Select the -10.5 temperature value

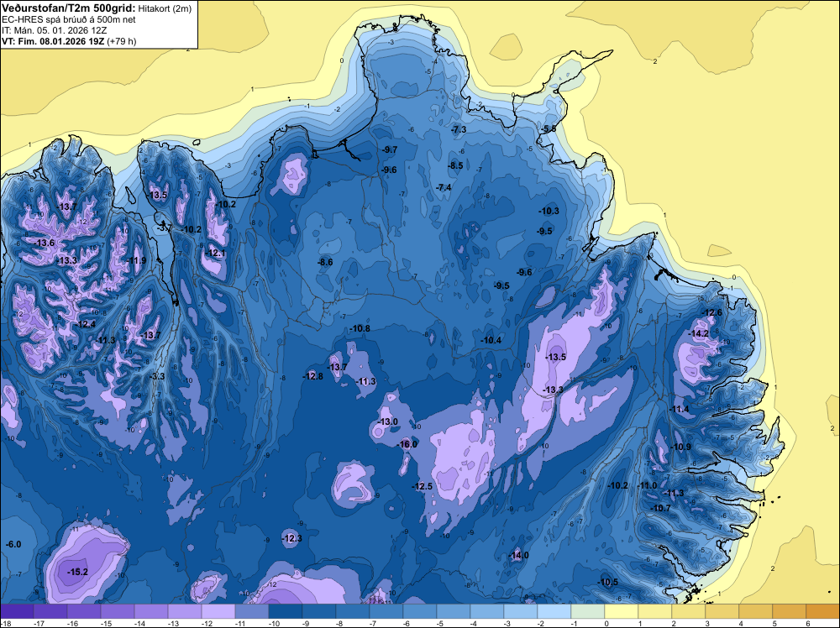coord(608,583)
